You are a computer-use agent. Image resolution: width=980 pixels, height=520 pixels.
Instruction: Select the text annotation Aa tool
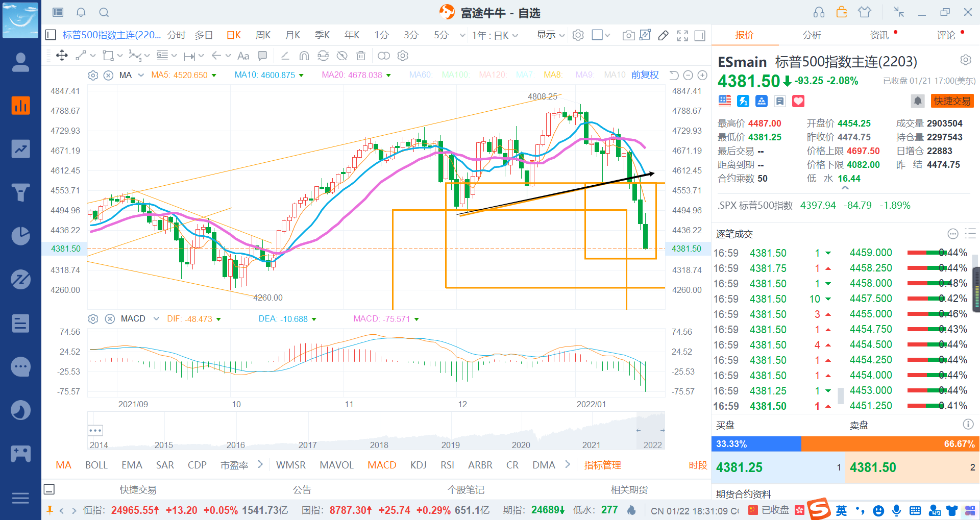(243, 56)
